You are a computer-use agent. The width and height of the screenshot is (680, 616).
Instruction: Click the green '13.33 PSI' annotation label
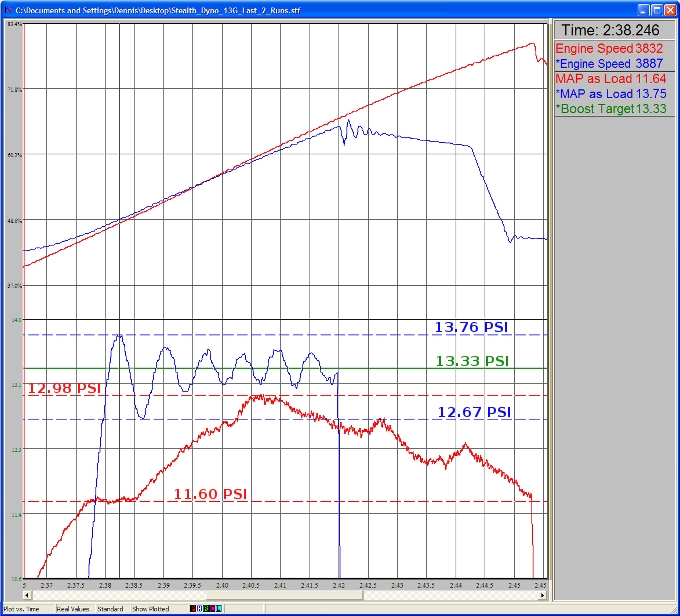472,360
